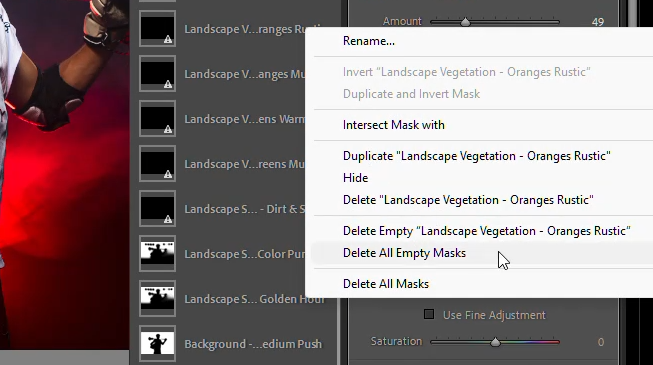
Task: Select Delete All Empty Masks
Action: [404, 253]
